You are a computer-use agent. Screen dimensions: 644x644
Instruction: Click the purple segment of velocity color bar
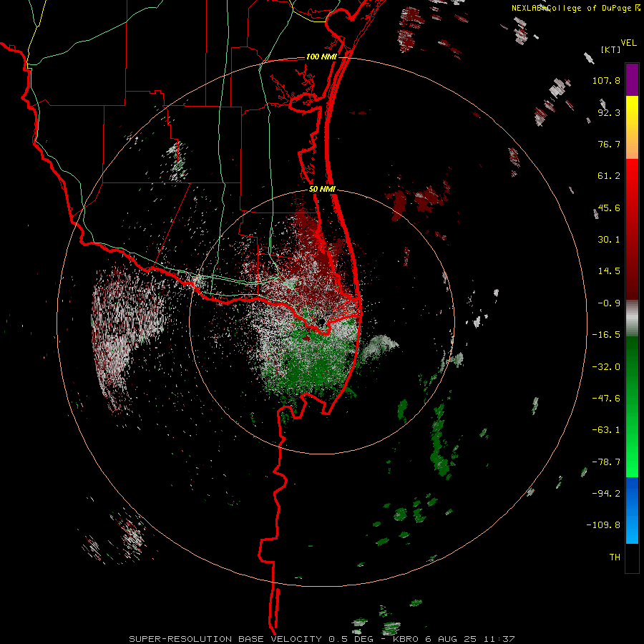(632, 80)
